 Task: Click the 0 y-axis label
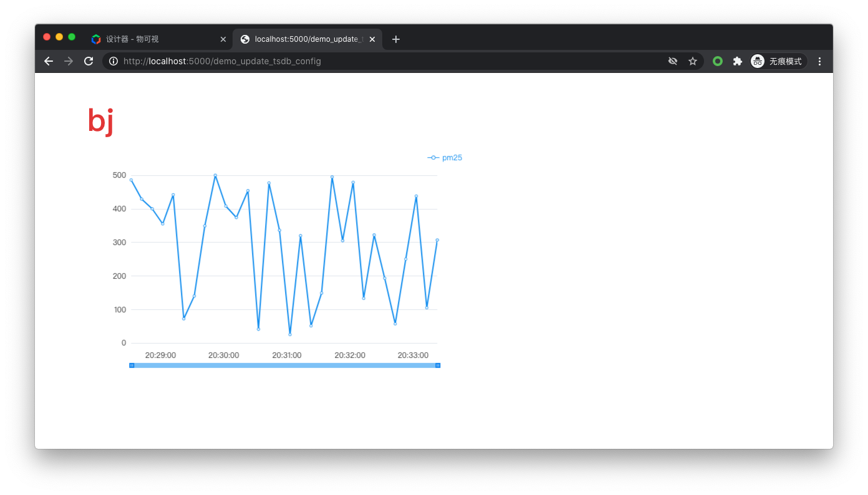(x=123, y=343)
